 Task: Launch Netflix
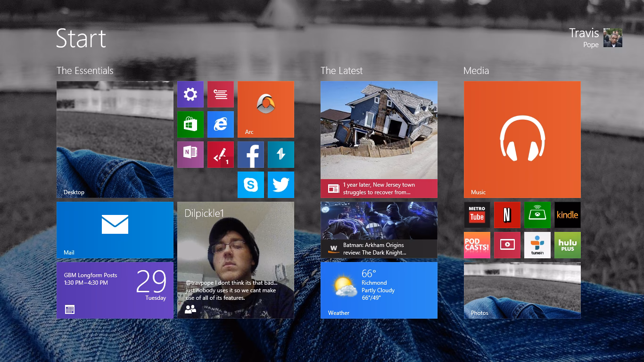point(507,215)
